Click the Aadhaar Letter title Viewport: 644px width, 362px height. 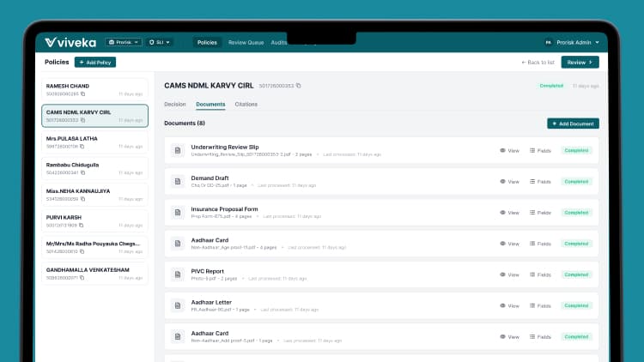pos(211,303)
